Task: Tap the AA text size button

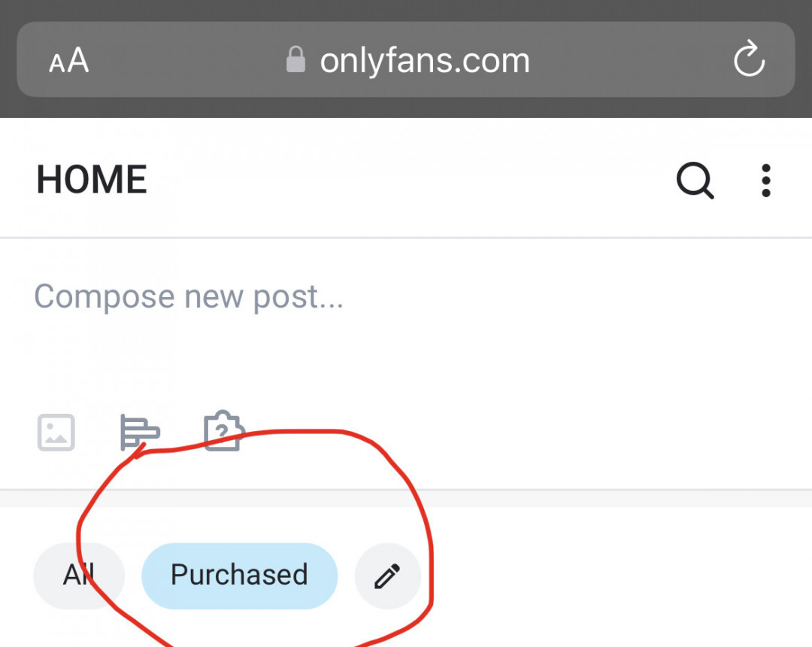Action: (x=68, y=60)
